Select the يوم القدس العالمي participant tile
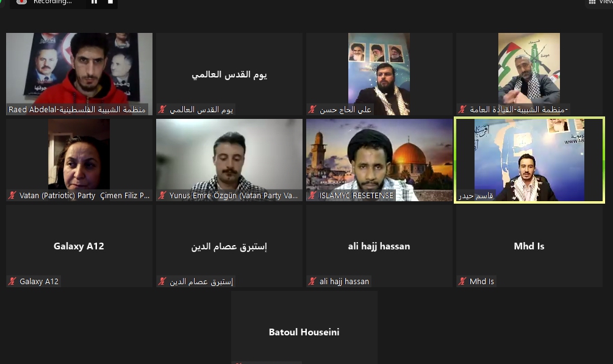Viewport: 613px width, 364px height. click(229, 74)
